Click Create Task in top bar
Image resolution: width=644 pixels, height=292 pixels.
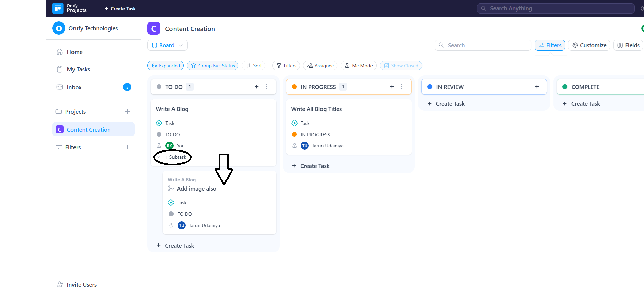pos(120,9)
